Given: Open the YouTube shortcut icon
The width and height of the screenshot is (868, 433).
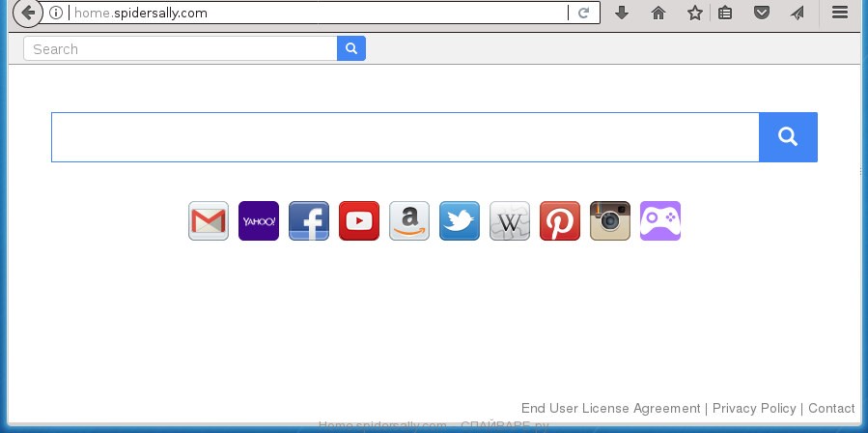Looking at the screenshot, I should coord(359,220).
